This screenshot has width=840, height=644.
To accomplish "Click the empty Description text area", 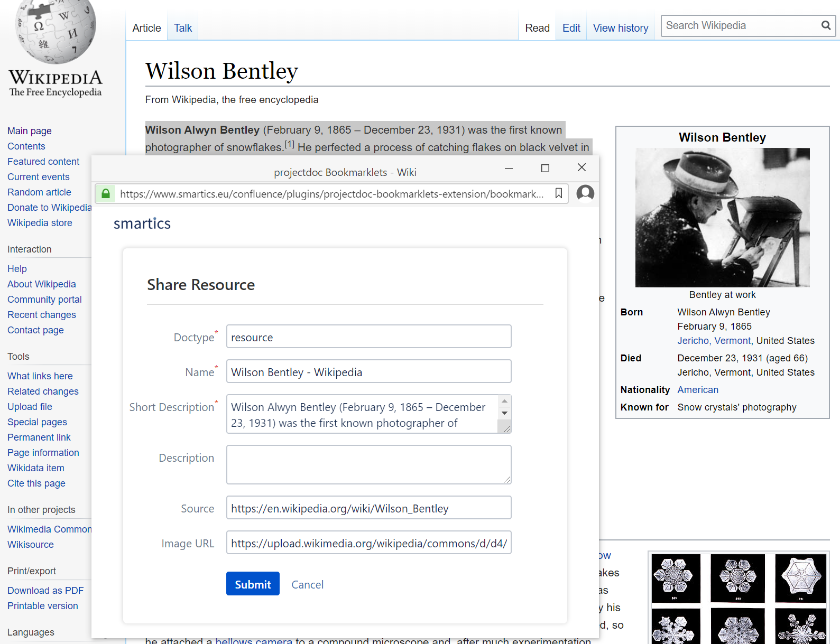I will tap(368, 464).
